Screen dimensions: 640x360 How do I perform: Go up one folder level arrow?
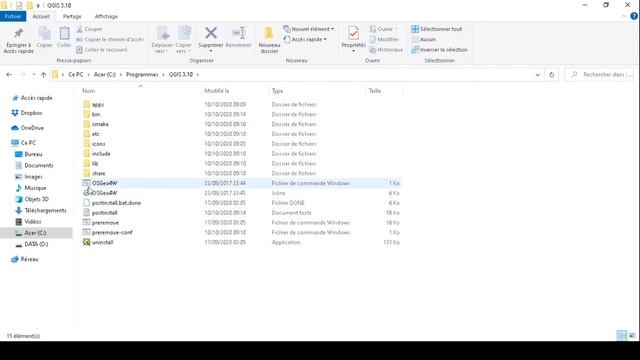pyautogui.click(x=43, y=75)
